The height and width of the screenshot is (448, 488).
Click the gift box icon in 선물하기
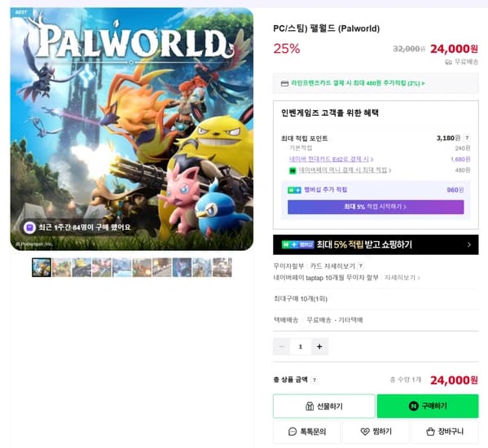(x=310, y=406)
